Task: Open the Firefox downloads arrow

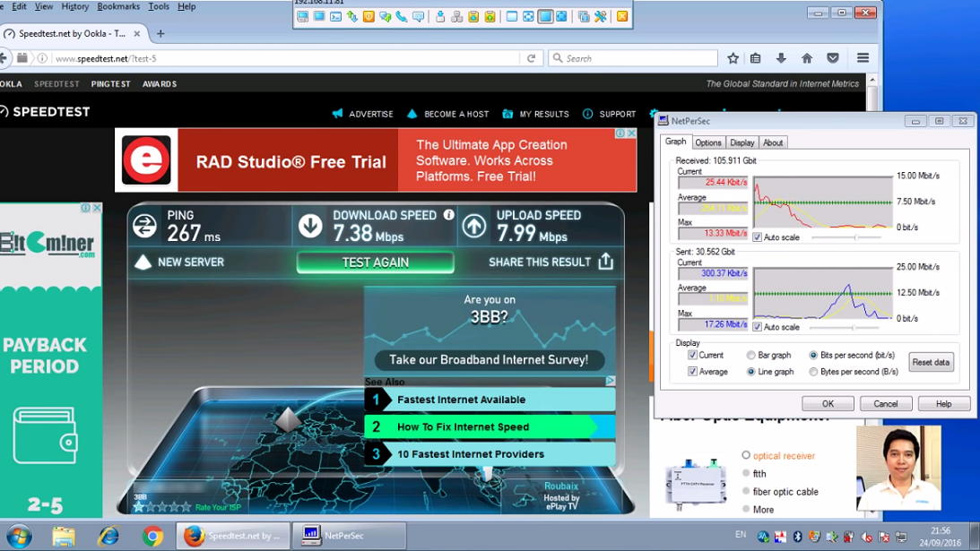Action: tap(781, 58)
